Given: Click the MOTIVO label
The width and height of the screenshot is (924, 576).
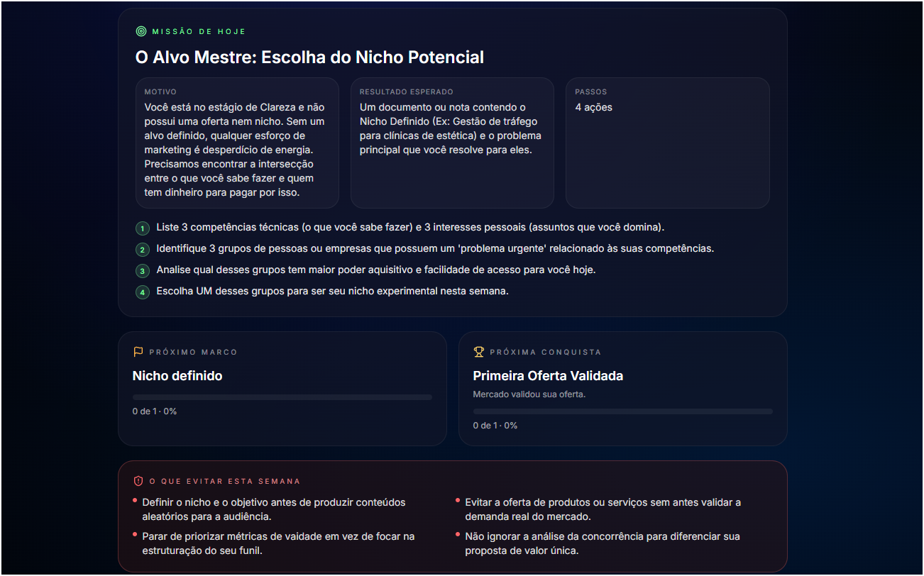Looking at the screenshot, I should coord(160,92).
